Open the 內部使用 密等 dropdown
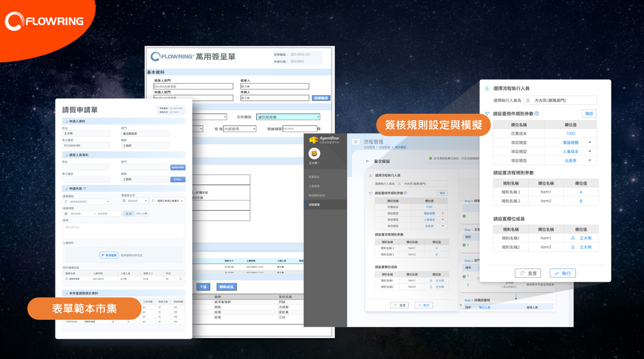This screenshot has width=644, height=359. (x=239, y=129)
